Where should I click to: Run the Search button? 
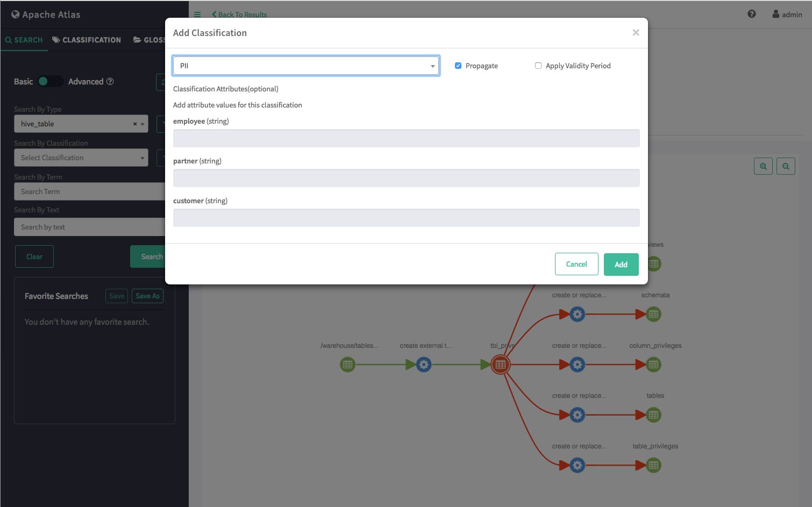coord(148,256)
